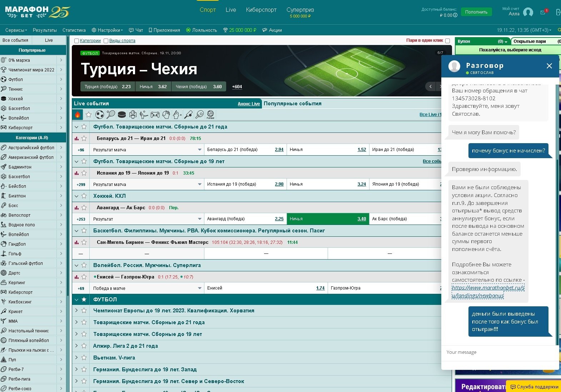This screenshot has width=561, height=392.
Task: Favorite the Хоккей. КХЛ section star
Action: (84, 196)
